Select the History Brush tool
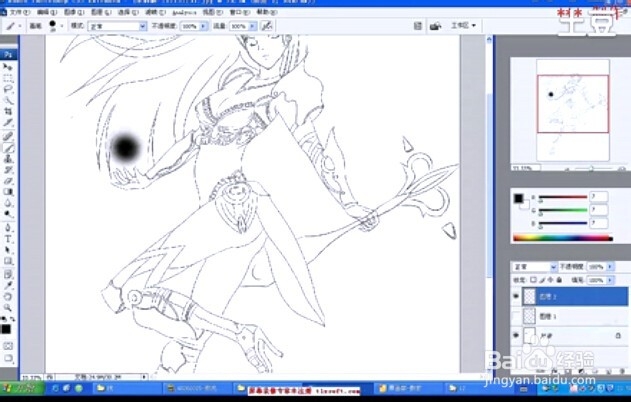The height and width of the screenshot is (402, 631). pyautogui.click(x=8, y=170)
